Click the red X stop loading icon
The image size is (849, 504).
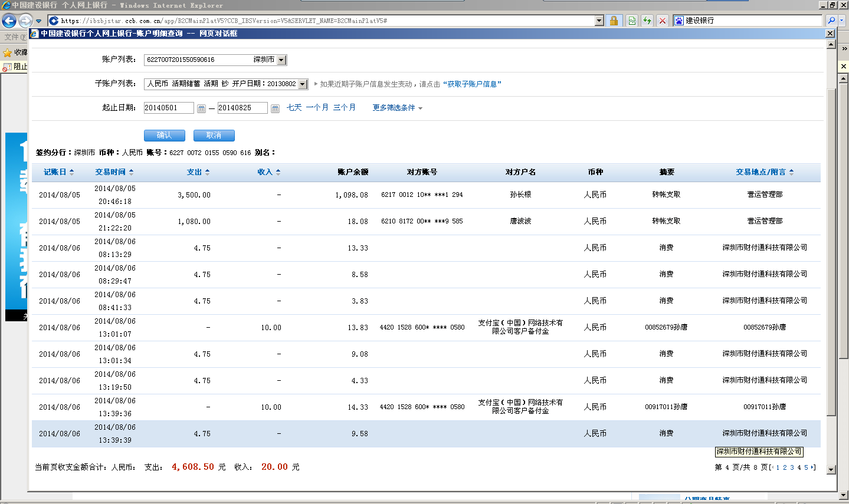(x=663, y=21)
